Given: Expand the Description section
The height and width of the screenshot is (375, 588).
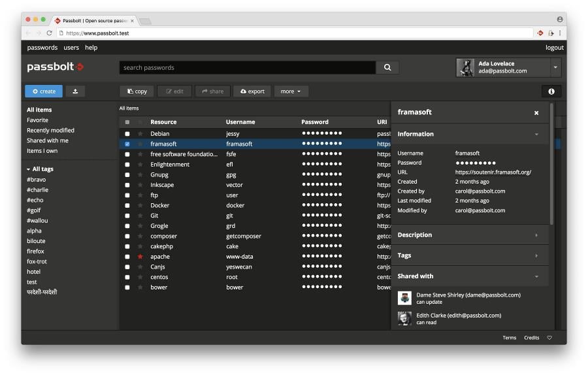Looking at the screenshot, I should pyautogui.click(x=536, y=235).
